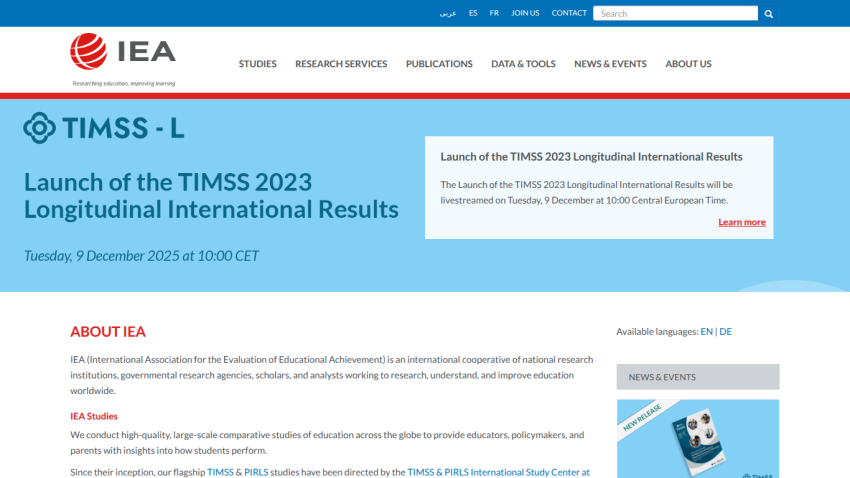Switch site to ES language
This screenshot has width=850, height=478.
point(473,13)
